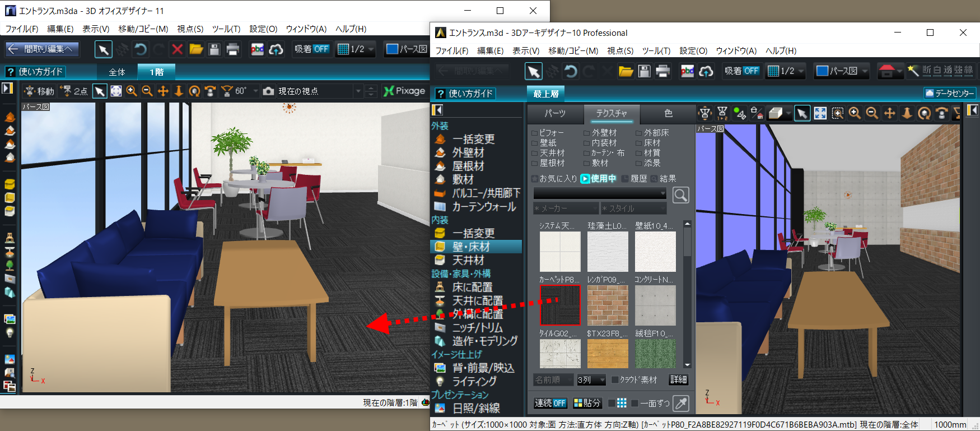
Task: Click the zoom-in magnifier in right viewport toolbar
Action: pos(855,113)
